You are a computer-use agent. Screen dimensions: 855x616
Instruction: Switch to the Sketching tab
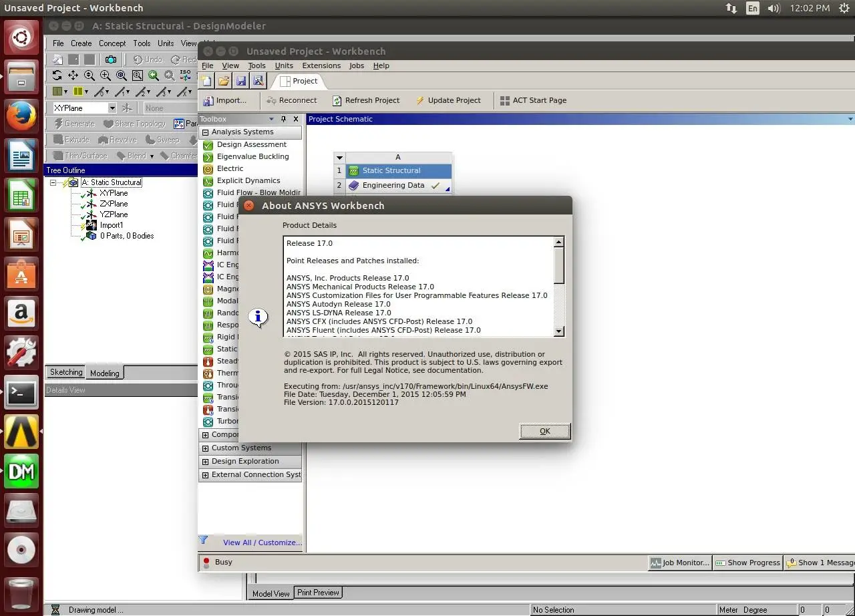[x=66, y=372]
